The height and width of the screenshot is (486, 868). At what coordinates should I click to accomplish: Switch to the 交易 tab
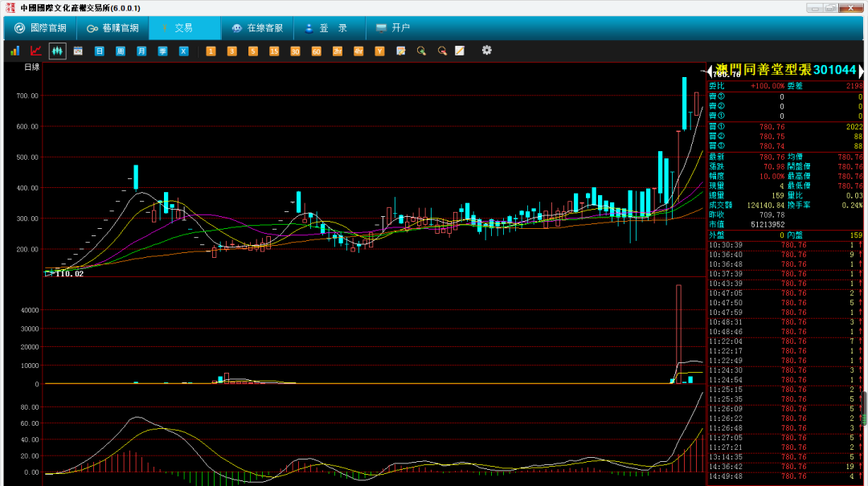[185, 27]
